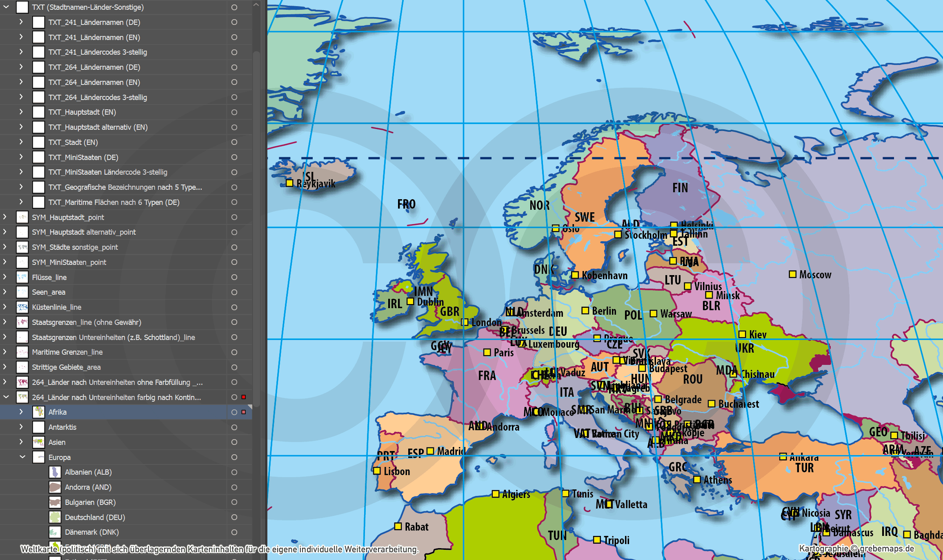This screenshot has width=943, height=560.
Task: Toggle target circle for Seen_area layer
Action: [234, 292]
